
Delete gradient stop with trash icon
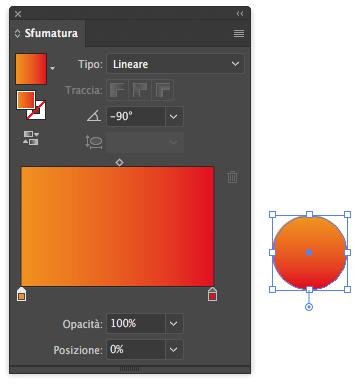232,177
